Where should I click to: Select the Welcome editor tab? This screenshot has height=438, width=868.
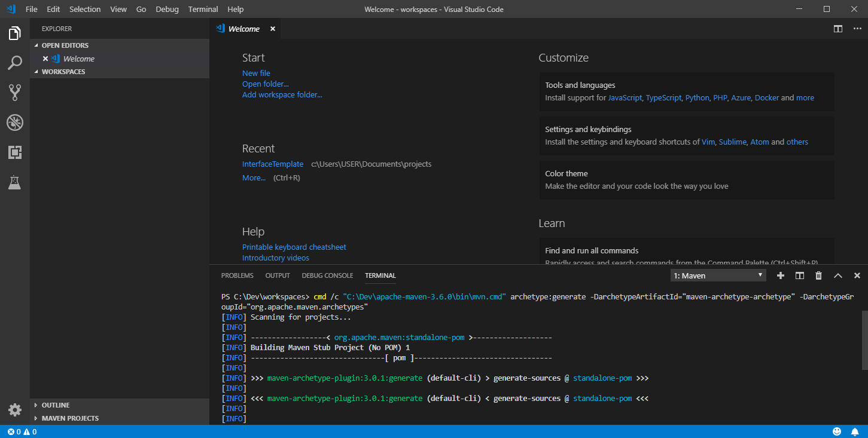coord(244,29)
